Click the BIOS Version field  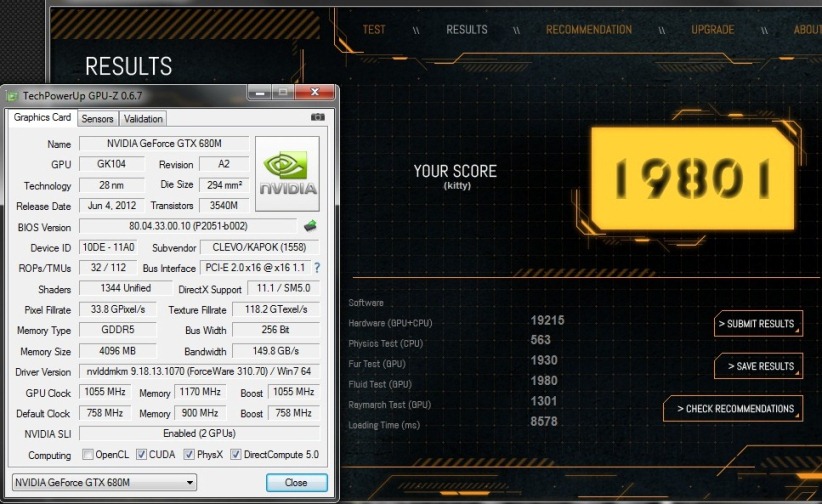tap(188, 226)
